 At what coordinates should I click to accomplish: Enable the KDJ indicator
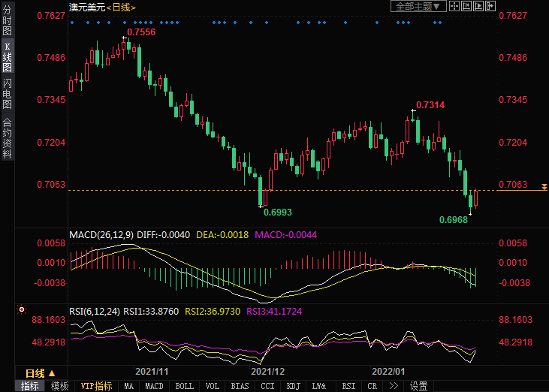pyautogui.click(x=292, y=386)
